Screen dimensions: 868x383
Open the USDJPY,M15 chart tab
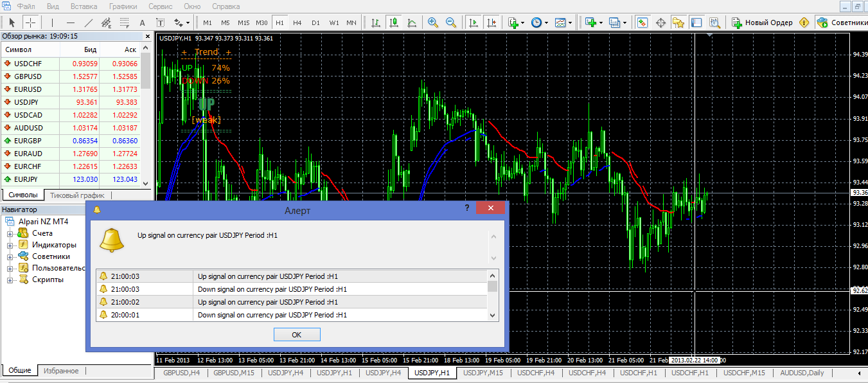pos(483,373)
